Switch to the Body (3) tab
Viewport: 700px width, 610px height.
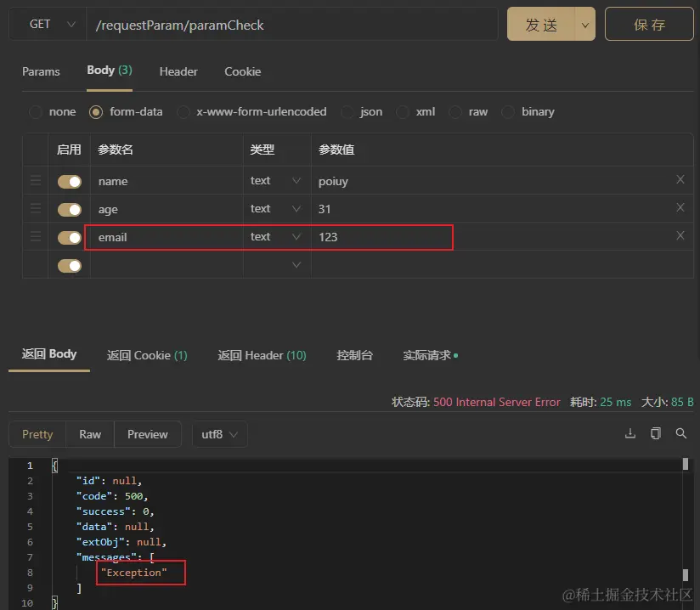tap(110, 71)
